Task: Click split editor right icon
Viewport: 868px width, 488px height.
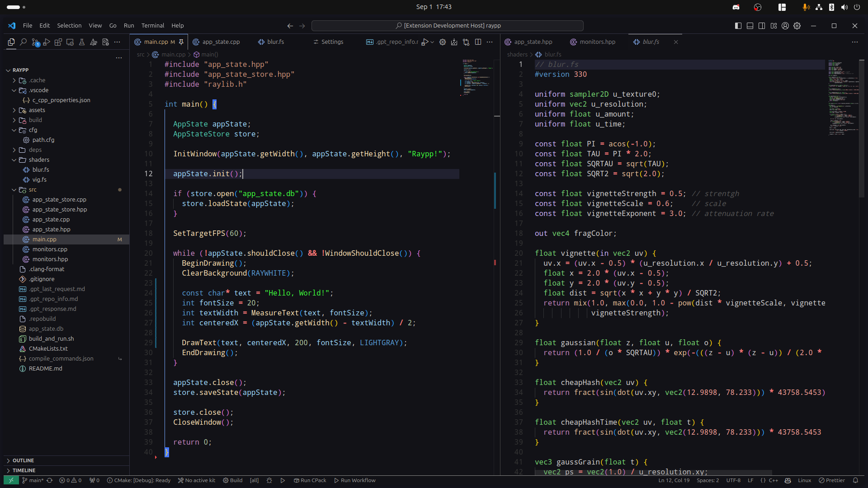Action: [478, 42]
